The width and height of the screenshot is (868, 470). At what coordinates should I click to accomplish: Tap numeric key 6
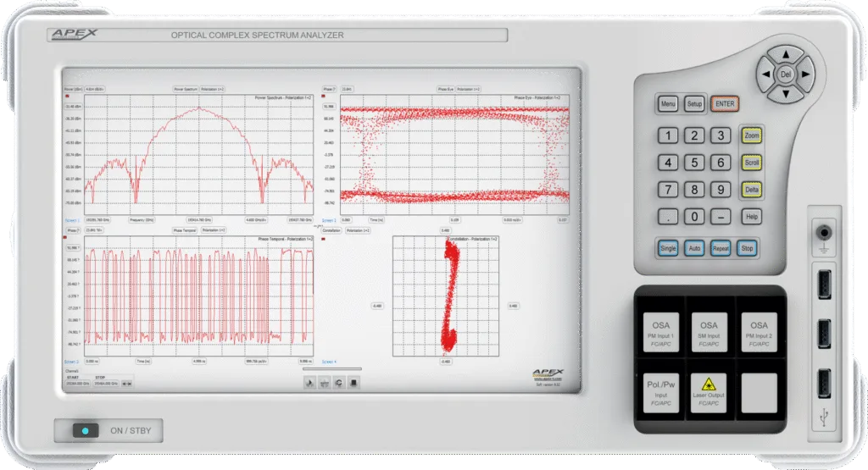(721, 163)
